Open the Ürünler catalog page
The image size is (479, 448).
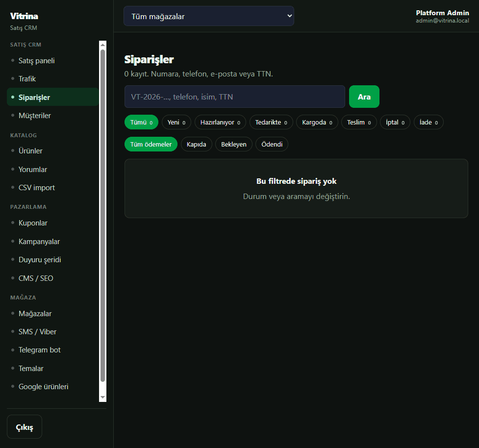pos(52,151)
